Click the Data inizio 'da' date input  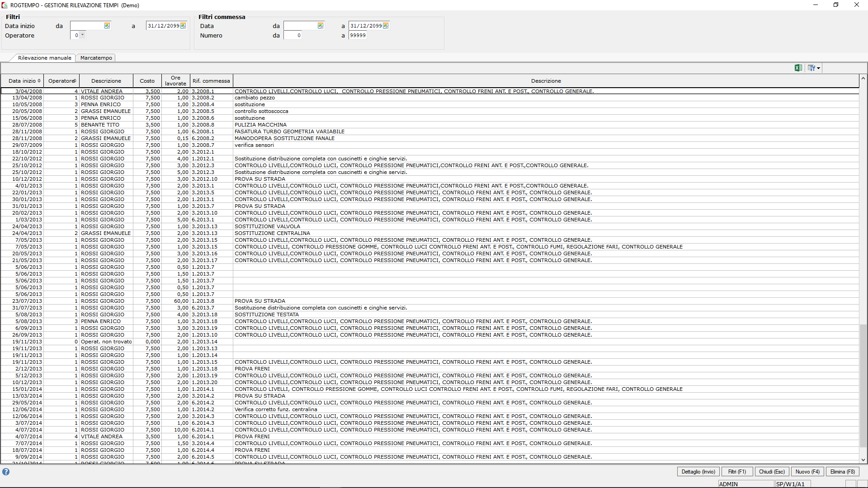coord(87,26)
